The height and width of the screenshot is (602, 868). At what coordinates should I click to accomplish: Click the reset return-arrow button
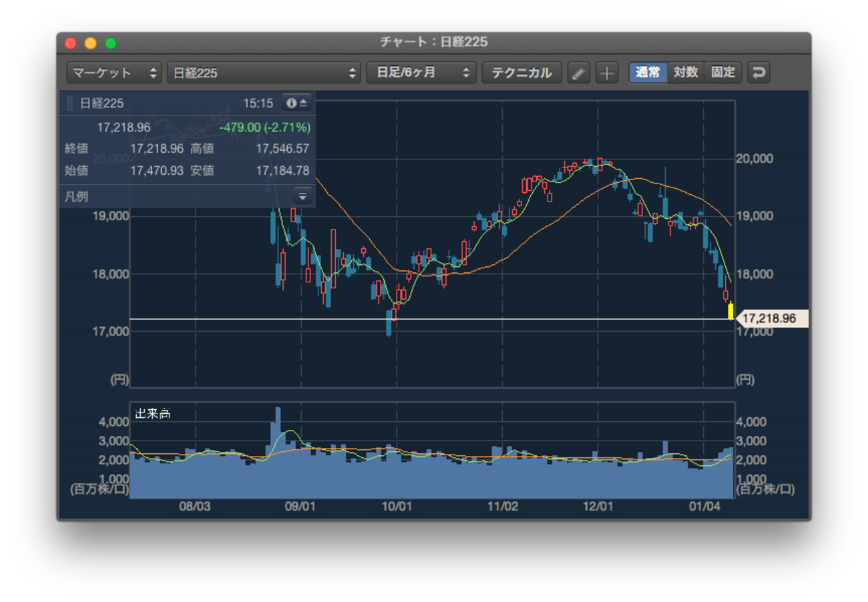click(x=758, y=73)
